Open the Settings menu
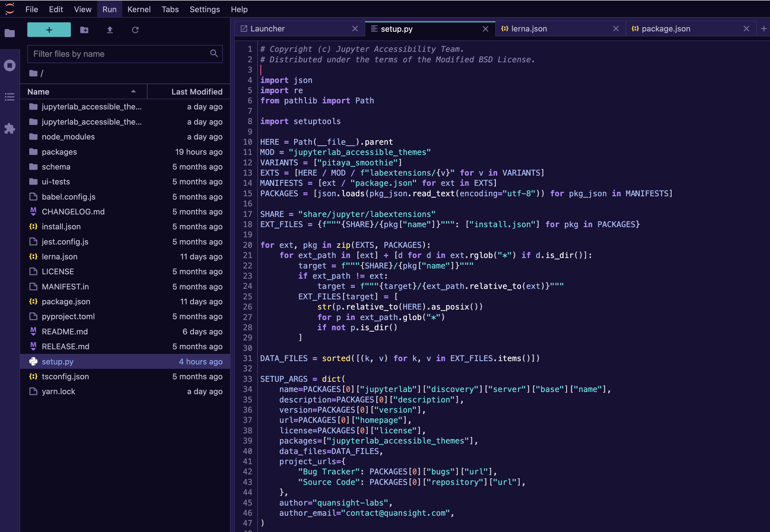Viewport: 770px width, 532px height. tap(205, 9)
